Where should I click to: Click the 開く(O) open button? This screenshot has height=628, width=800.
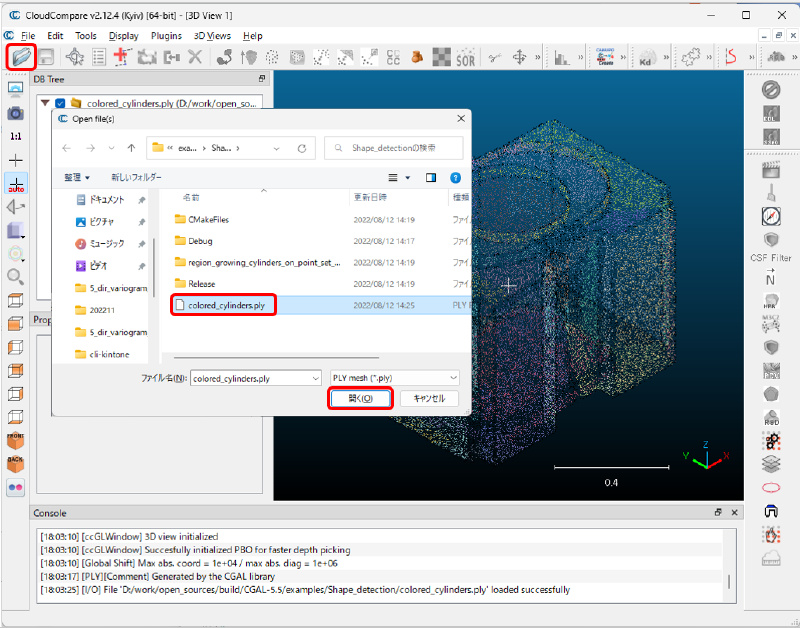(x=360, y=398)
